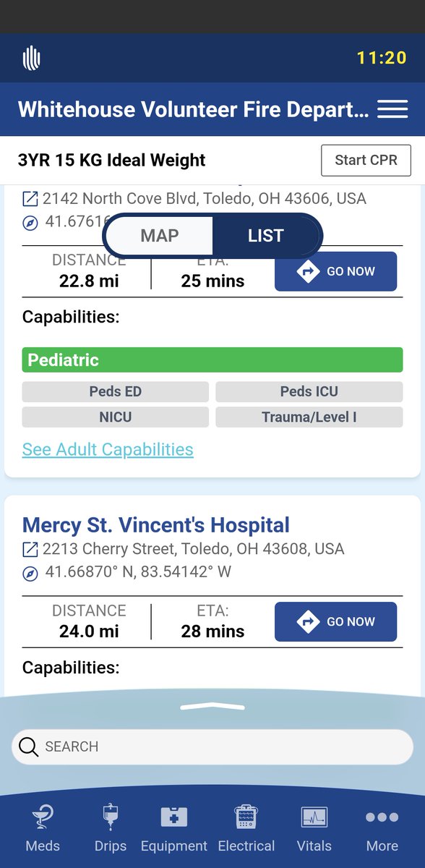425x868 pixels.
Task: Tap the compass icon beside 41.66870° N coordinates
Action: pos(30,574)
